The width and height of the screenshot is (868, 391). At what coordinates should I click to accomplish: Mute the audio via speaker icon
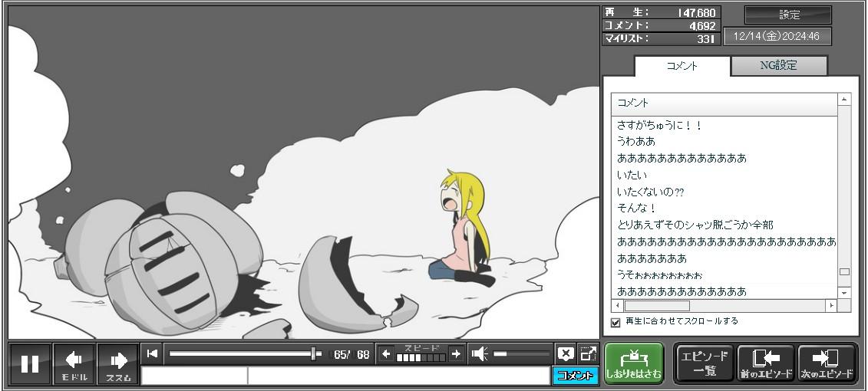(x=480, y=353)
